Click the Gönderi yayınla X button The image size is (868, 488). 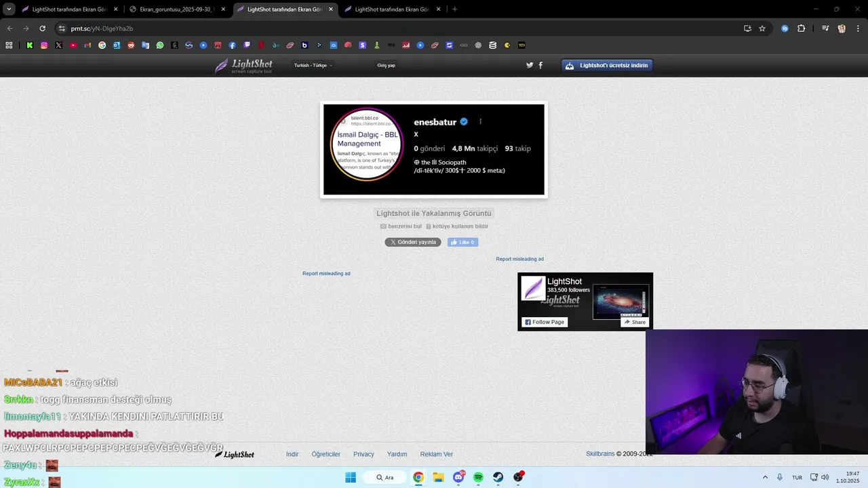413,242
